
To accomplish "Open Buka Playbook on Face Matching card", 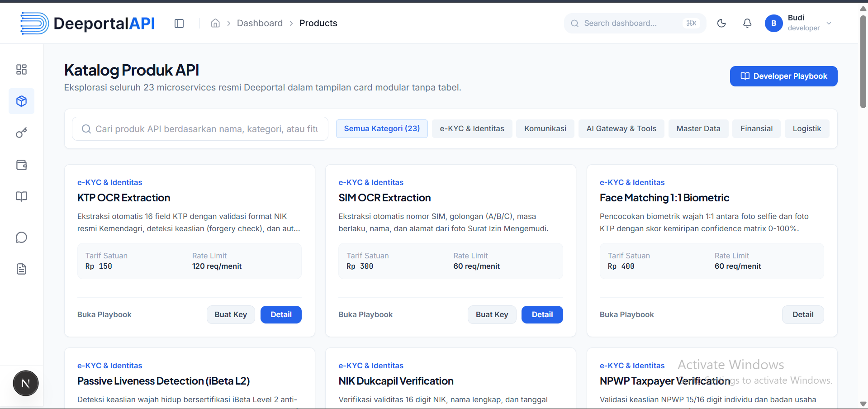I will (626, 314).
